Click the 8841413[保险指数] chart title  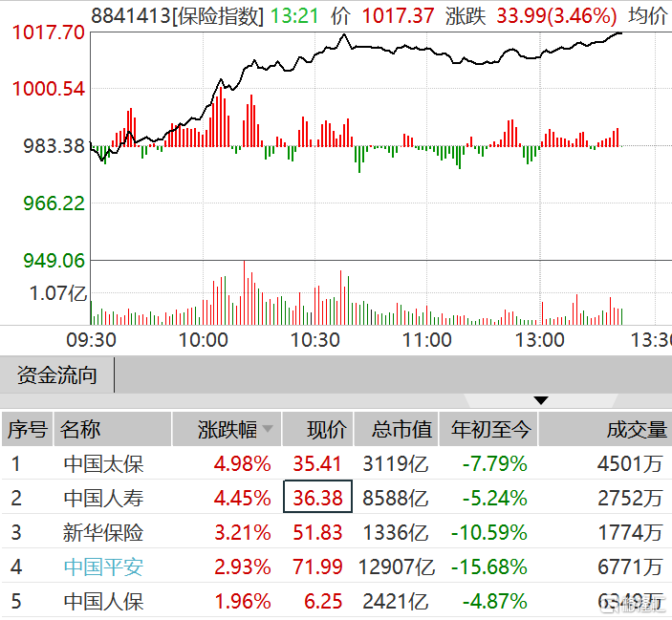click(x=178, y=16)
